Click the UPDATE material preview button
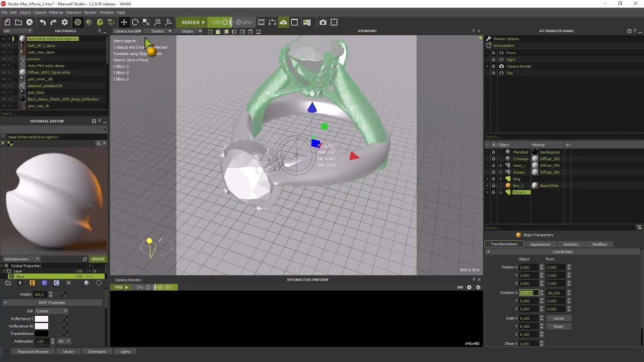Screen dimensions: 644x362 click(98, 259)
